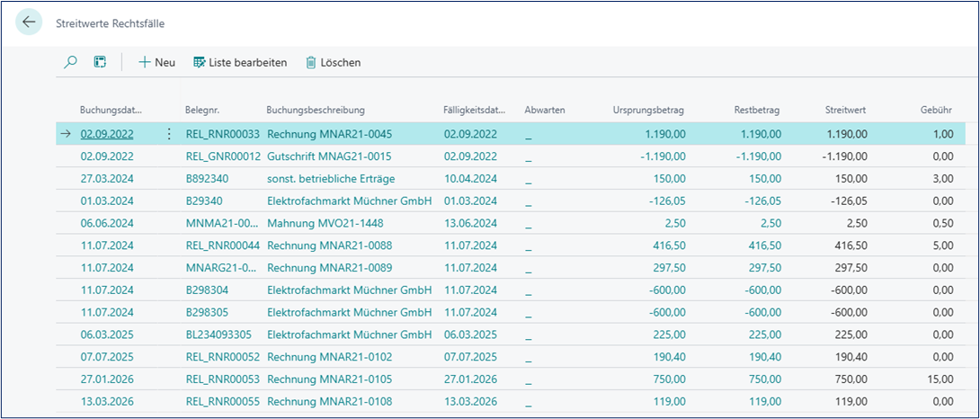980x419 pixels.
Task: Delete entry using Löschen
Action: tap(334, 62)
